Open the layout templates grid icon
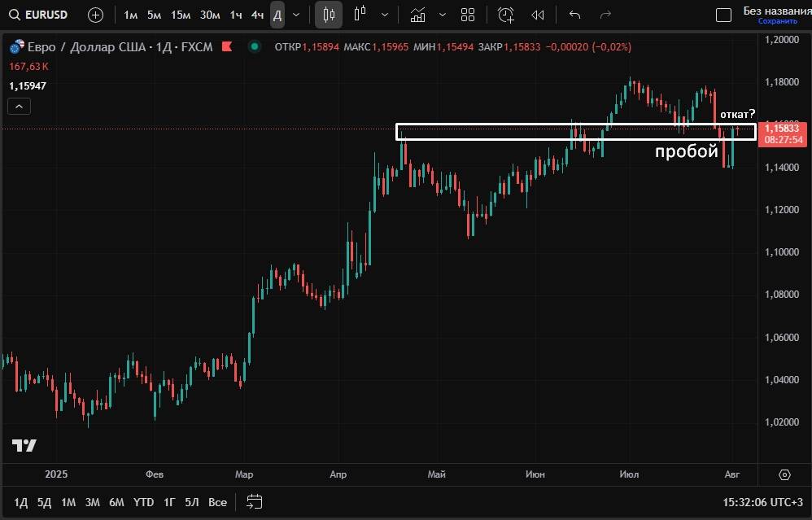 point(468,15)
